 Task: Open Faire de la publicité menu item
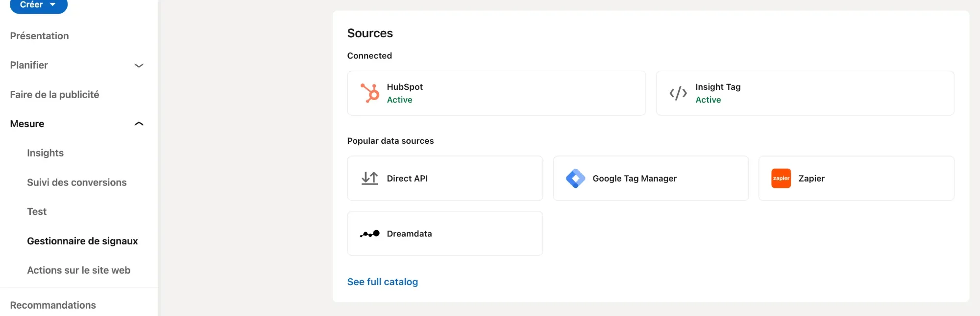pos(54,94)
